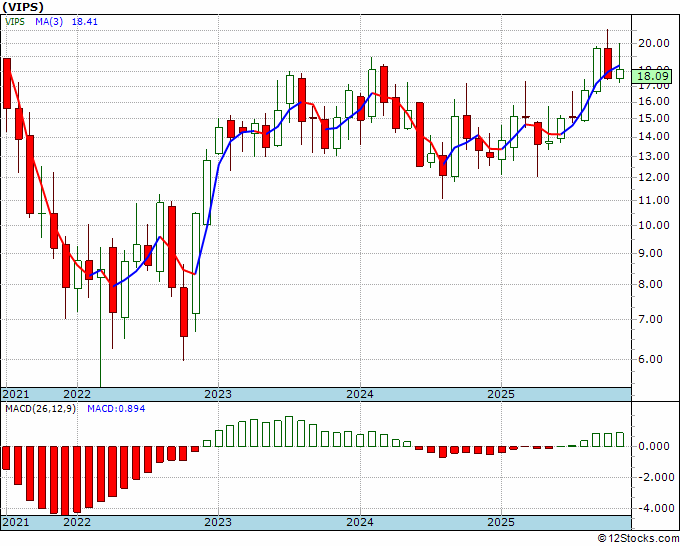Click the 14.00 price axis label
Screen dimensions: 680x546
tap(654, 136)
